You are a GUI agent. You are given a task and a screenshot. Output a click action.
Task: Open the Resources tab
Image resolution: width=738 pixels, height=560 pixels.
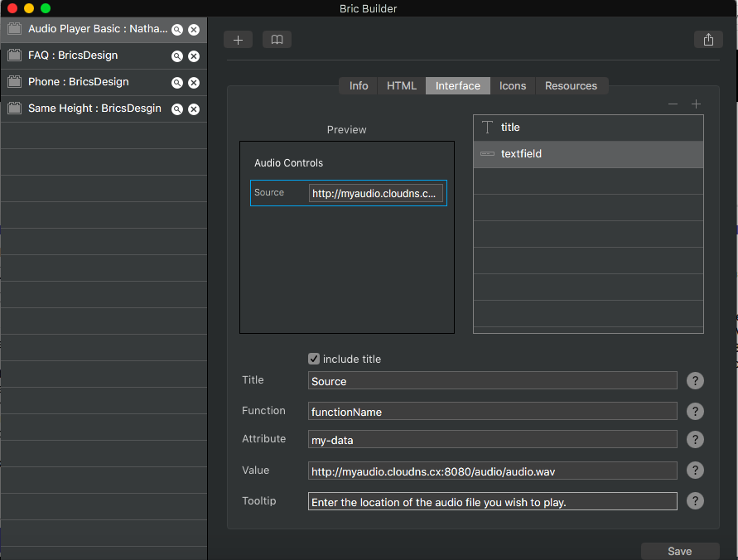point(571,86)
